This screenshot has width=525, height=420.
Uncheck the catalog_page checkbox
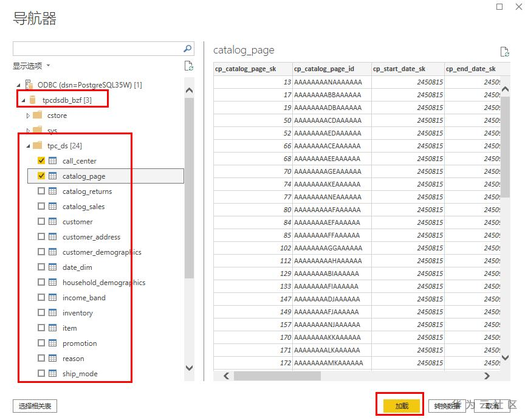coord(41,176)
